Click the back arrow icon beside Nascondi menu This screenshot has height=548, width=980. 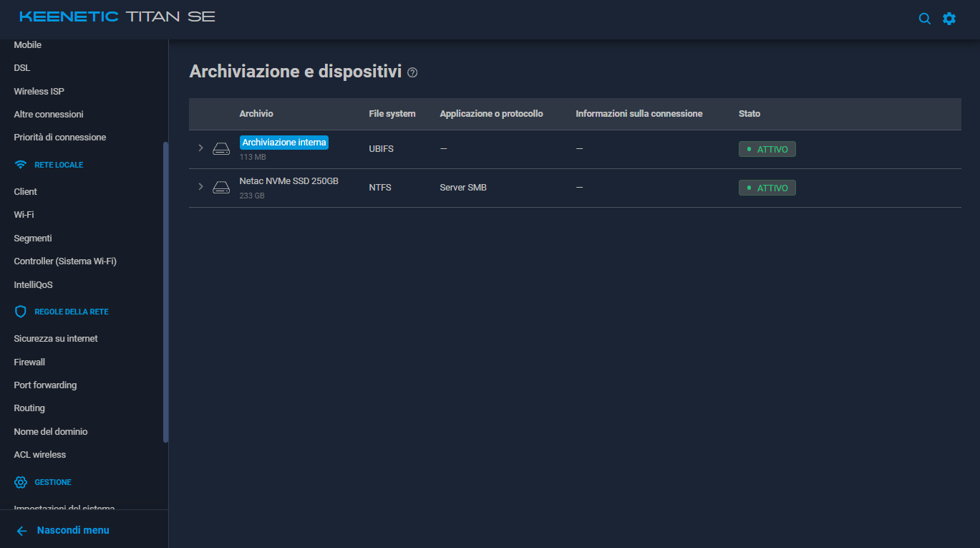pos(22,531)
